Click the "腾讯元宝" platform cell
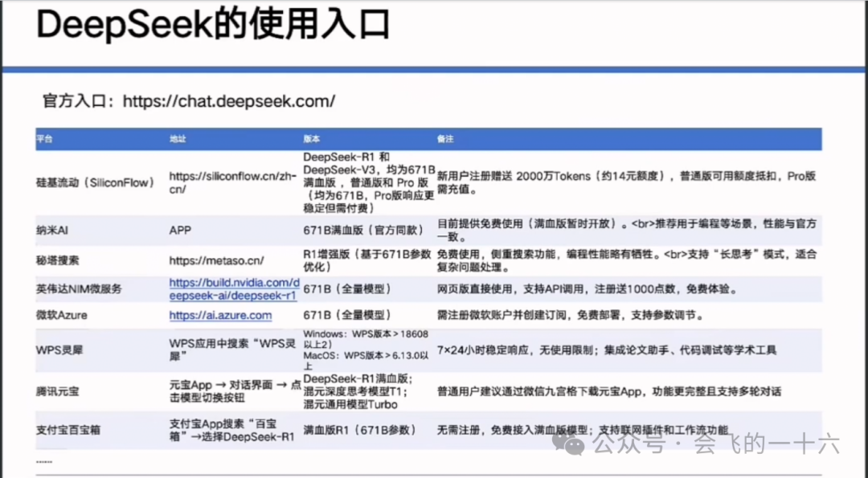 coord(58,392)
